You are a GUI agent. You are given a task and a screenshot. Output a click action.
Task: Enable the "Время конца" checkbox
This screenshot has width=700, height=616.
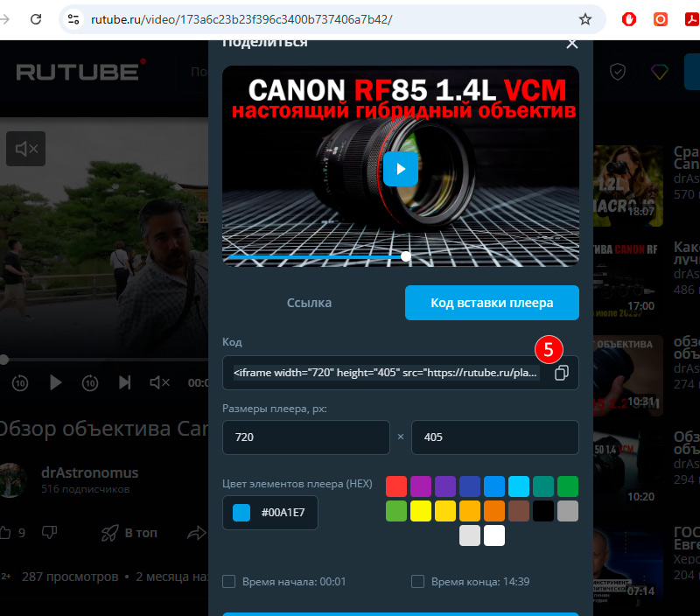coord(417,582)
